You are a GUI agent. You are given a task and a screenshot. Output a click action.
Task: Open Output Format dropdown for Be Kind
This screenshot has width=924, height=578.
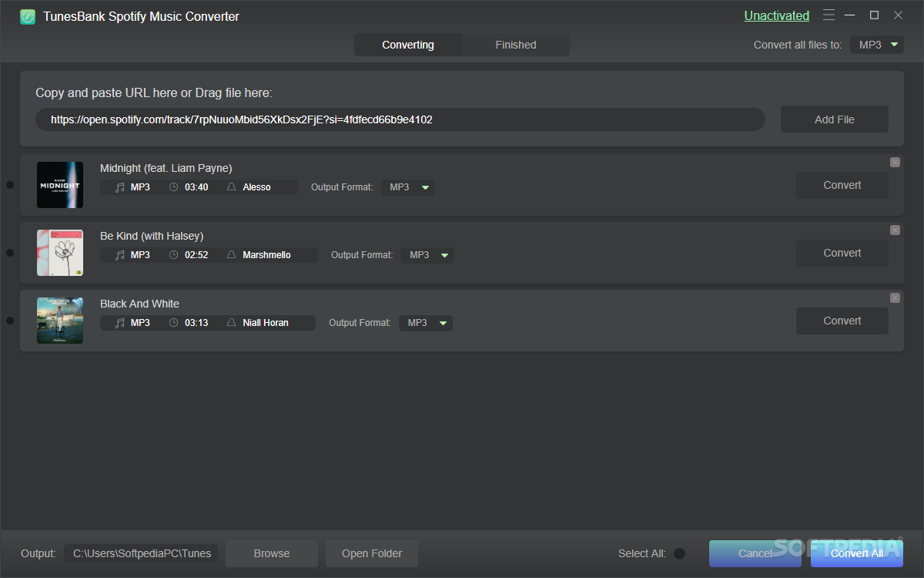(x=427, y=255)
